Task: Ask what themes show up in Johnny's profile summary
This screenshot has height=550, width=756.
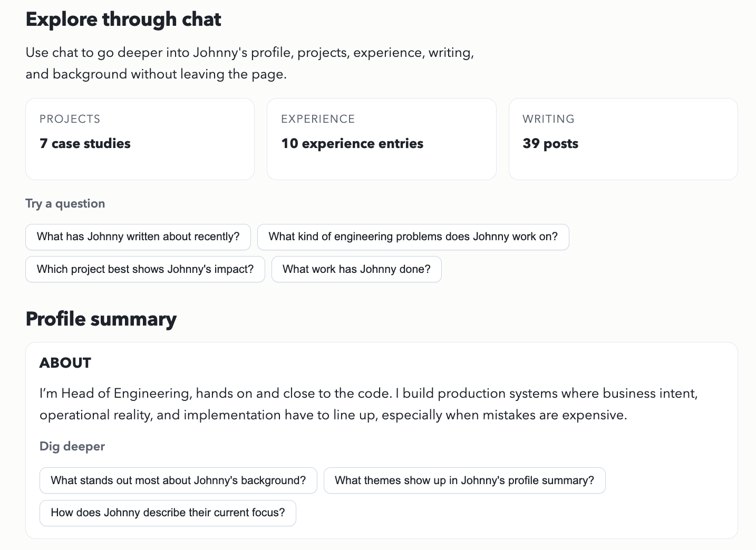Action: point(464,480)
